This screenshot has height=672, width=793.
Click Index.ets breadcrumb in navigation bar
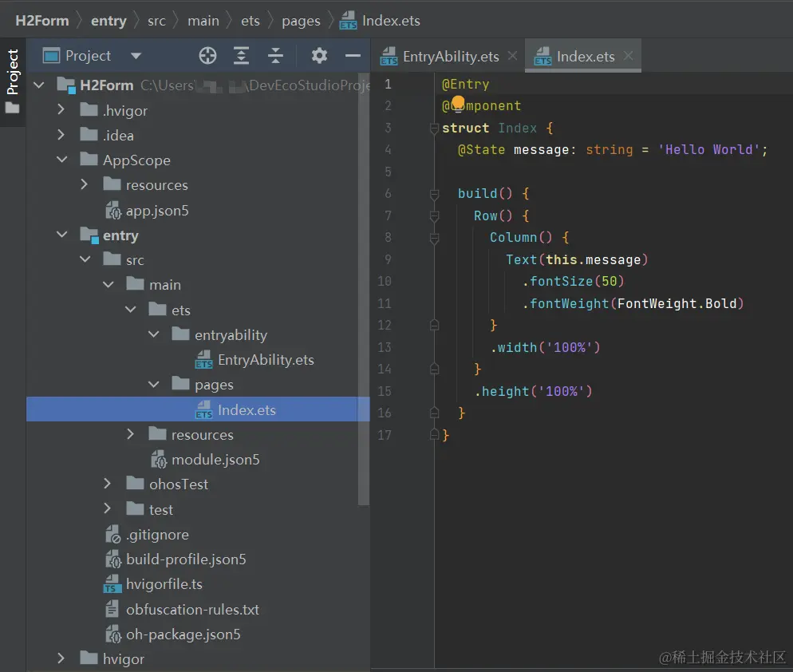pos(380,21)
